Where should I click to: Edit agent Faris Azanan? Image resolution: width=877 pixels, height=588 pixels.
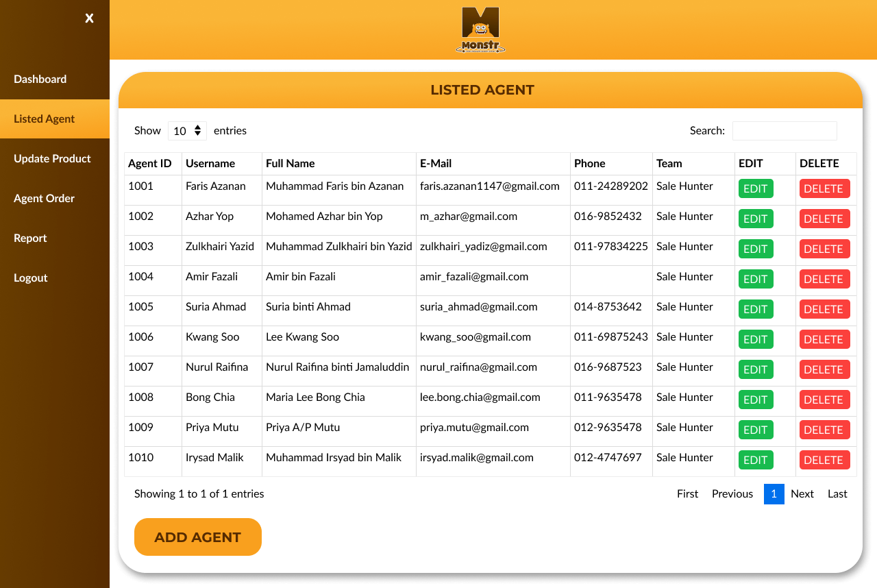pos(755,188)
